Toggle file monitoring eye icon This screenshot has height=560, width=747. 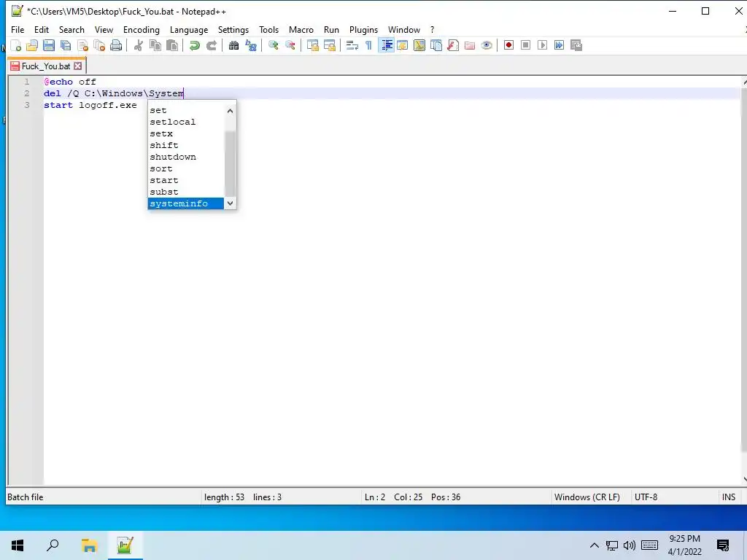click(x=487, y=45)
